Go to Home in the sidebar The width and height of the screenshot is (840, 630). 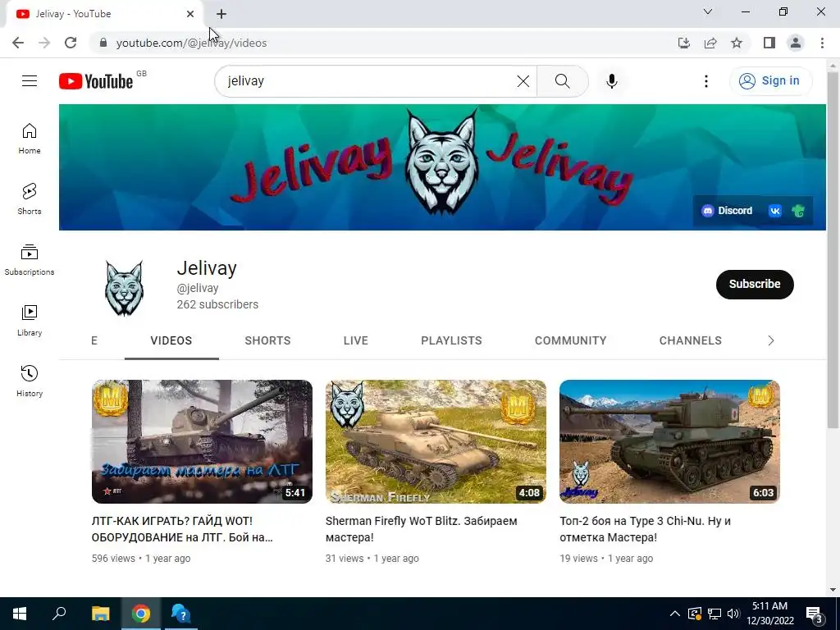point(30,138)
